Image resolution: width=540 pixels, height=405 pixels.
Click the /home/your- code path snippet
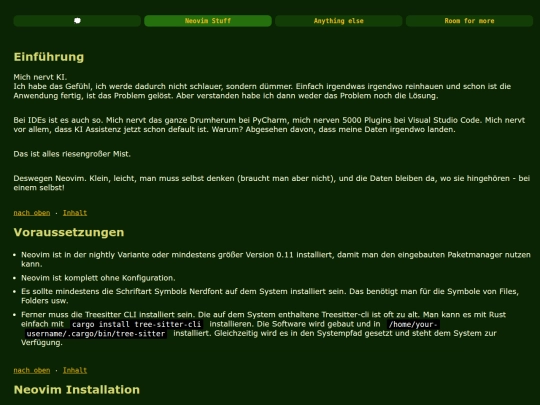[x=413, y=324]
